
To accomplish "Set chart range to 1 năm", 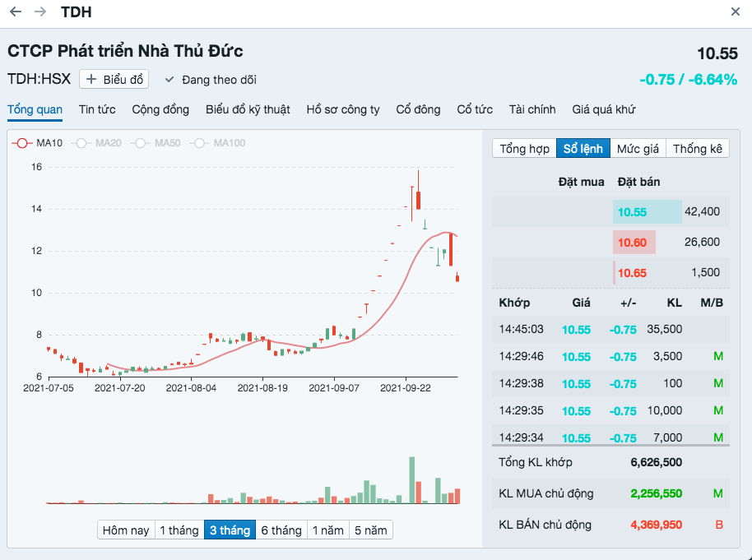I will [x=328, y=530].
